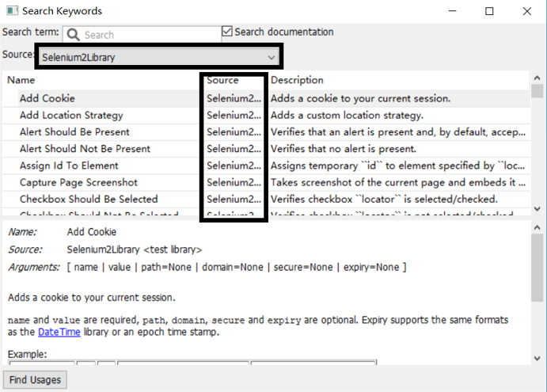
Task: Click description starting 'Takes screenshot of the current page'
Action: [398, 182]
